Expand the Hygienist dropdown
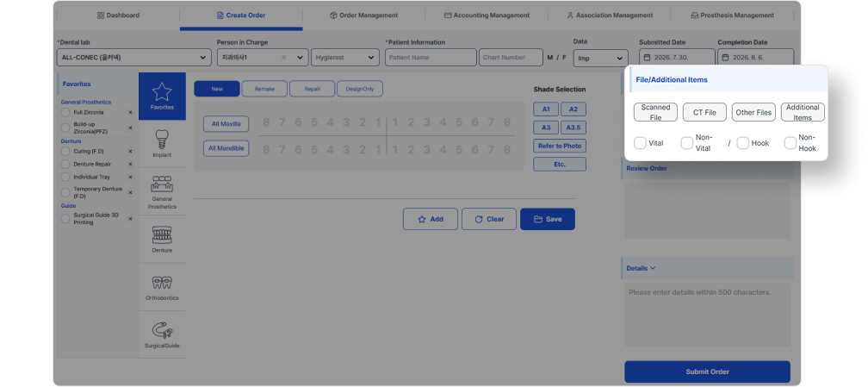This screenshot has width=868, height=387. [x=345, y=58]
